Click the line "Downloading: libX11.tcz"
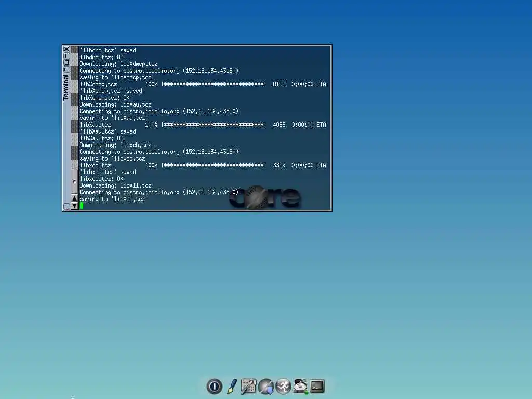The width and height of the screenshot is (532, 399). 115,185
